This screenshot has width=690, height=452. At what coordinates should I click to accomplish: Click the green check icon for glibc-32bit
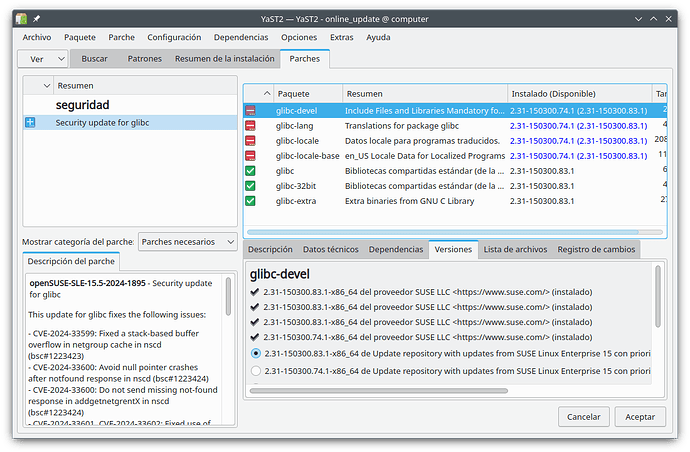[251, 186]
